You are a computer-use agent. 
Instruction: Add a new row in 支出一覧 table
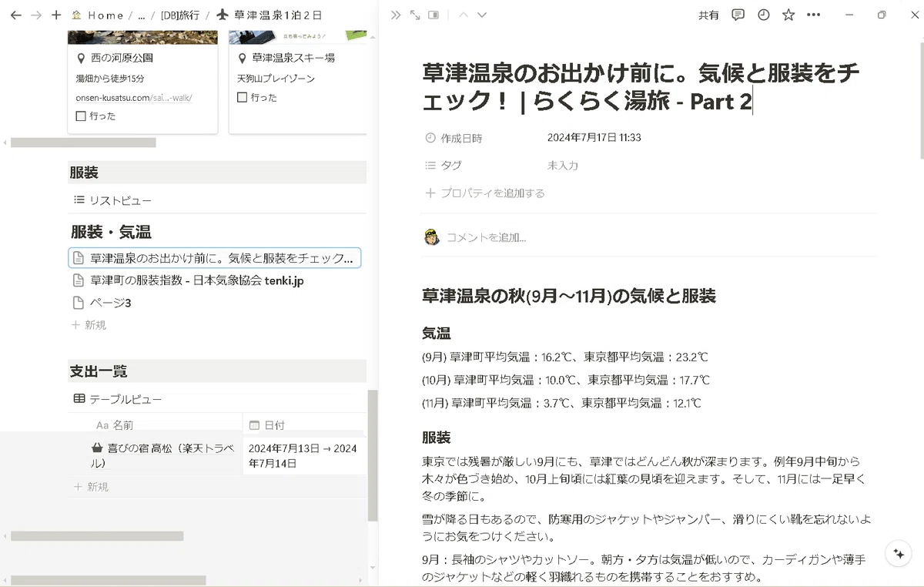pyautogui.click(x=90, y=487)
